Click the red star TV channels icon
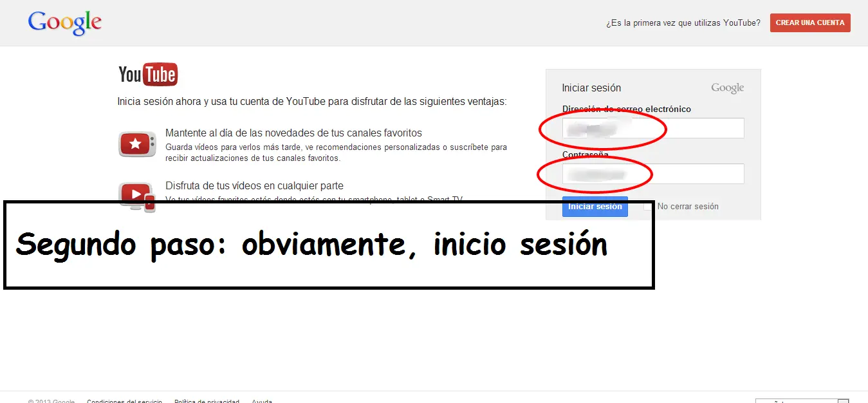The width and height of the screenshot is (868, 403). click(x=137, y=144)
